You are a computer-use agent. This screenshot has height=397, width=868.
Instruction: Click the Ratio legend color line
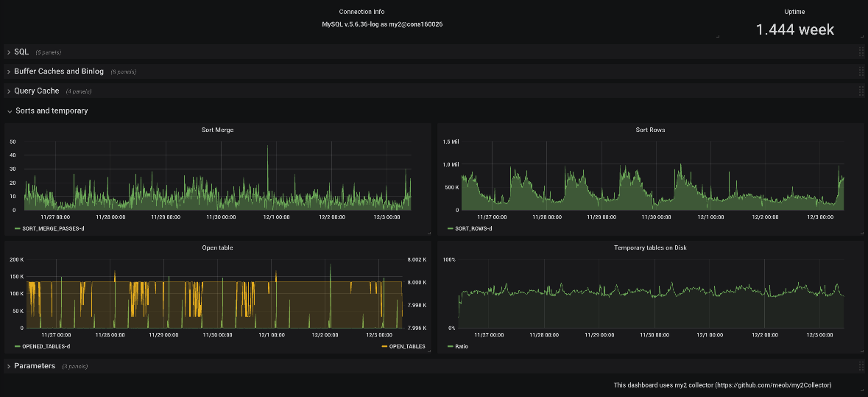click(450, 346)
